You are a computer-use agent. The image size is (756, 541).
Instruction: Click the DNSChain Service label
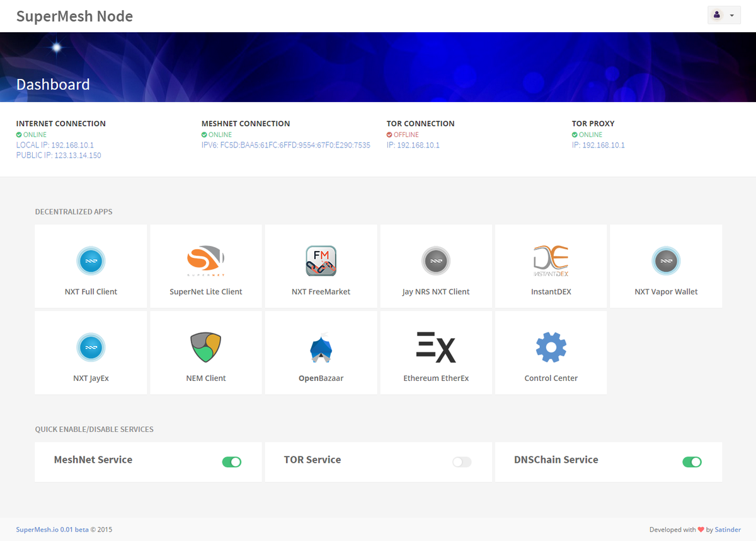coord(556,460)
